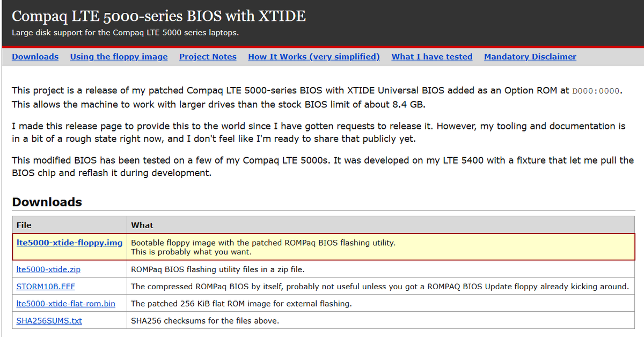The width and height of the screenshot is (644, 337).
Task: Open SHA256SUMS.txt checksum file
Action: pos(49,321)
